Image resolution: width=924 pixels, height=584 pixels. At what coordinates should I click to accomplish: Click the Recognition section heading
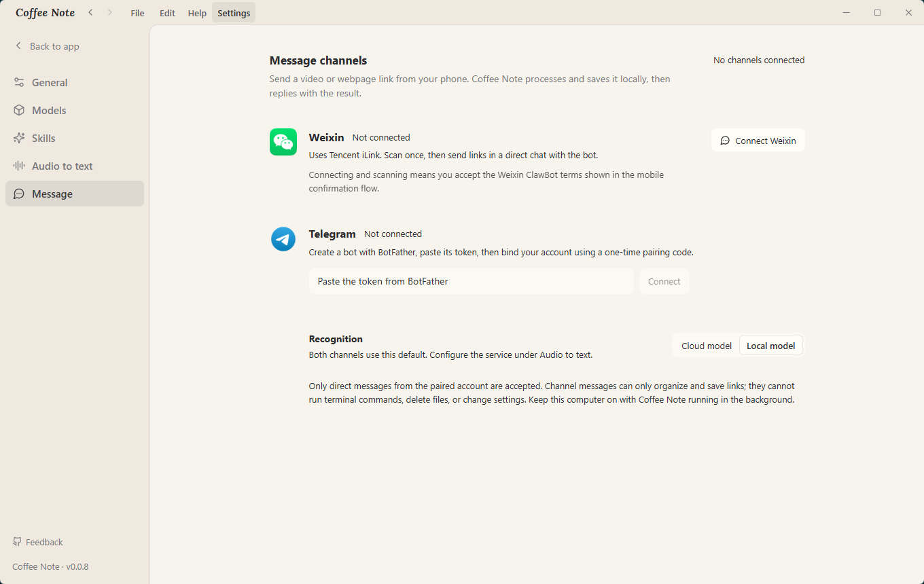click(336, 339)
